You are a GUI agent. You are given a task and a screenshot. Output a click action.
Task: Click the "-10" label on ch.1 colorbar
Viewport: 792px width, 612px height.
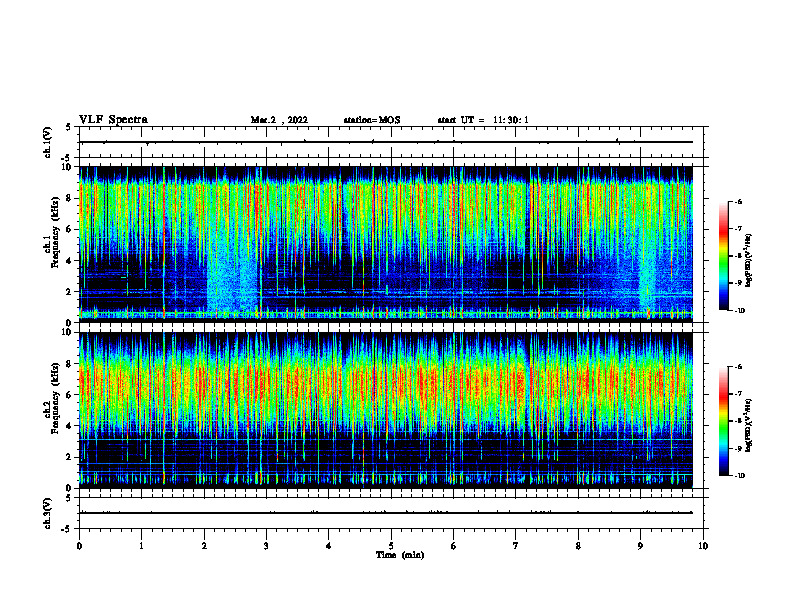[x=739, y=311]
